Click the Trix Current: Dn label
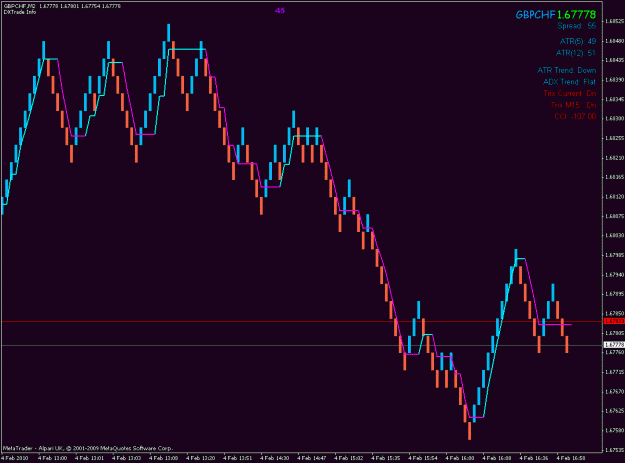Screen dimensions: 625x463 pos(570,94)
